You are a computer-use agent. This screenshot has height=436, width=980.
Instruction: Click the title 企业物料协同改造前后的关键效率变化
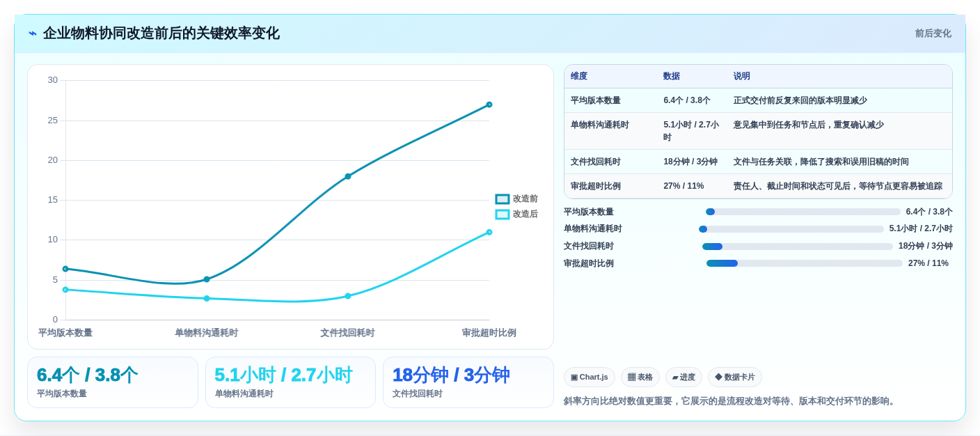pos(161,33)
